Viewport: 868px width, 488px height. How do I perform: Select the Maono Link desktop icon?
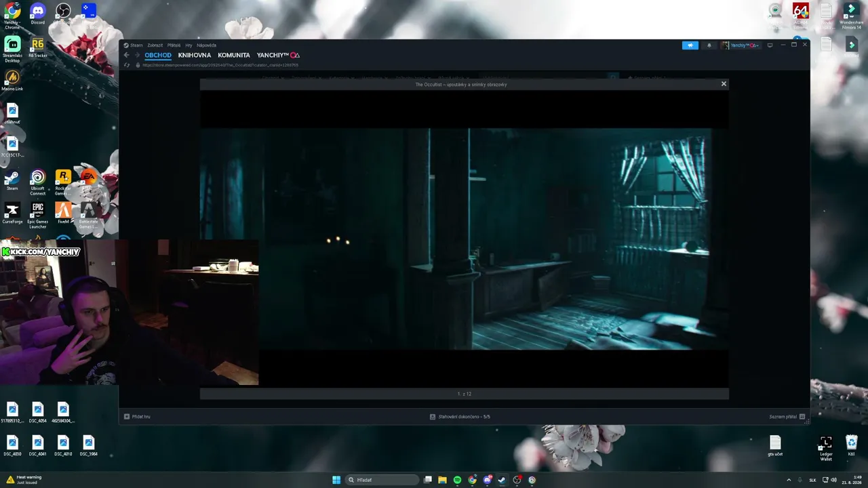tap(12, 81)
